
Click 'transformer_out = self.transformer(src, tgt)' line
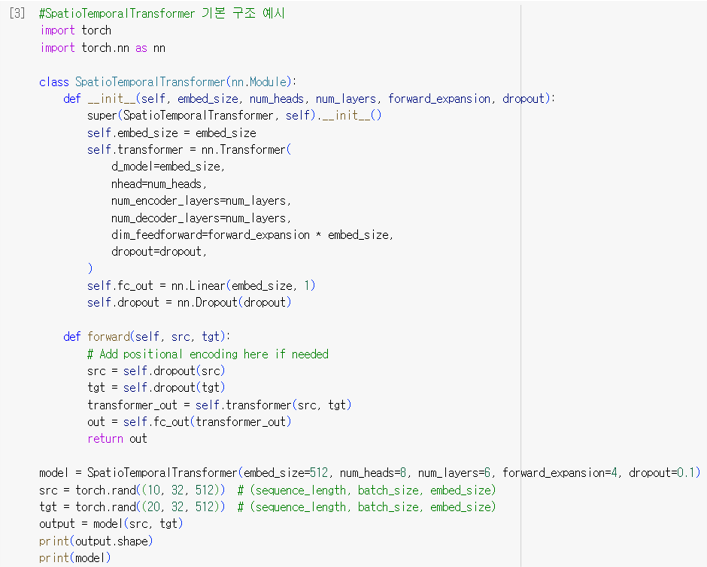[x=219, y=405]
